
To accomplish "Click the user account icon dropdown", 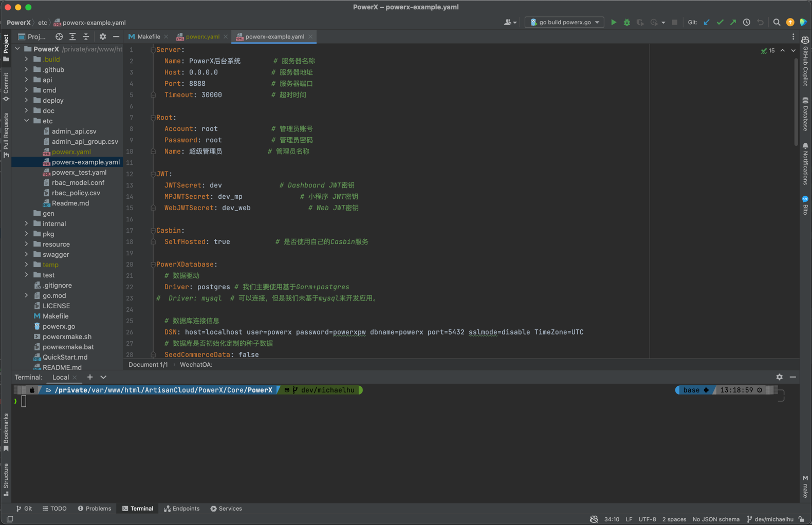I will click(x=510, y=22).
